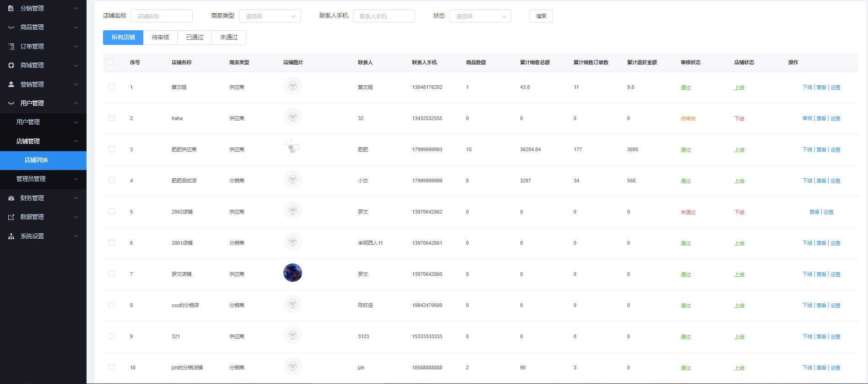The height and width of the screenshot is (384, 868).
Task: Open the 状态 dropdown filter
Action: click(x=480, y=16)
